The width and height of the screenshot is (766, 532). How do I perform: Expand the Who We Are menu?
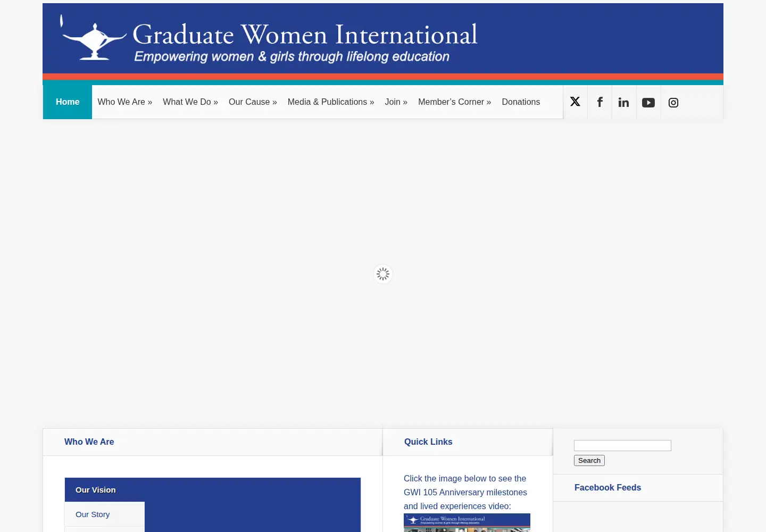(125, 102)
